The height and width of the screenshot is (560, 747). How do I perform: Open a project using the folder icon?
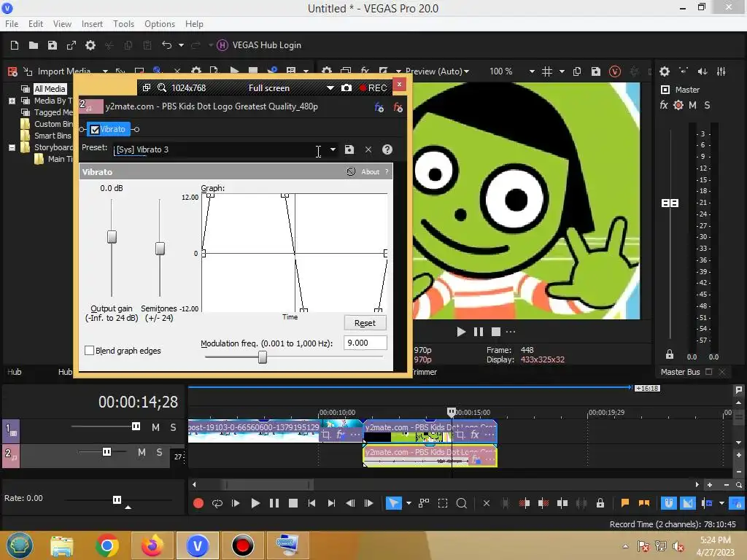pos(34,45)
